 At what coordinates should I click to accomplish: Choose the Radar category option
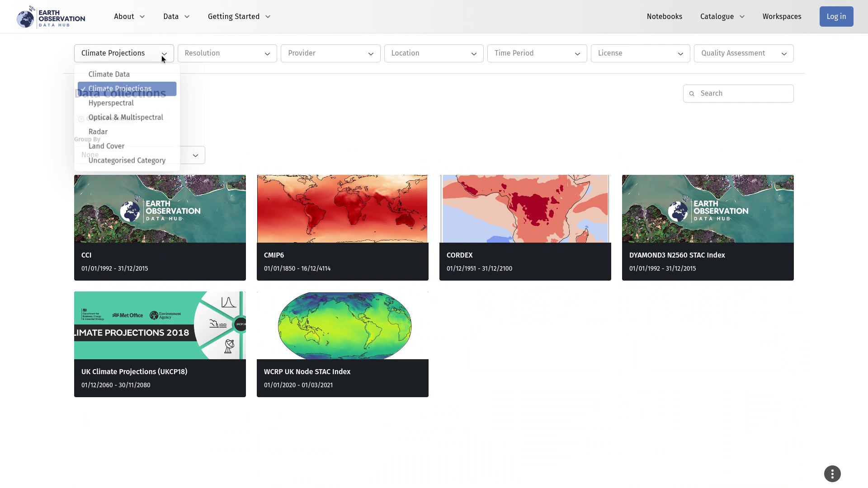(x=98, y=131)
